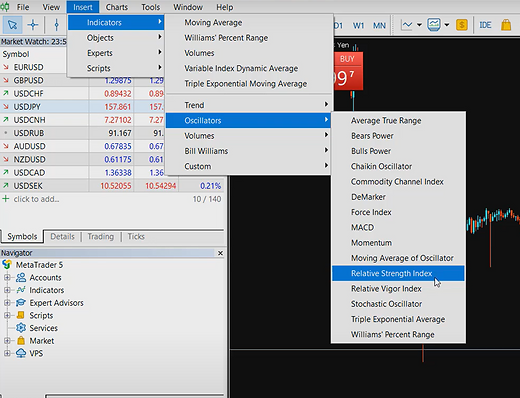Open the Tools menu
The height and width of the screenshot is (398, 520).
(150, 7)
